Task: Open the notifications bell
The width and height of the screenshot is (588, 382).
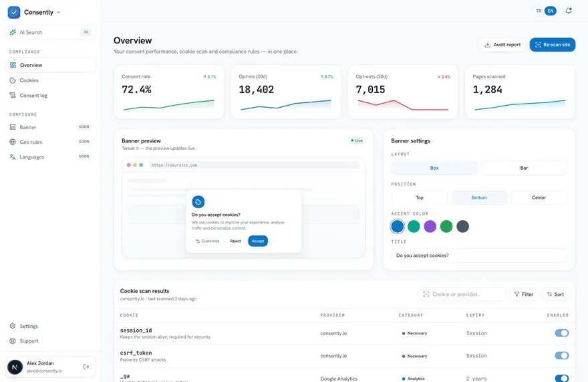Action: [569, 11]
